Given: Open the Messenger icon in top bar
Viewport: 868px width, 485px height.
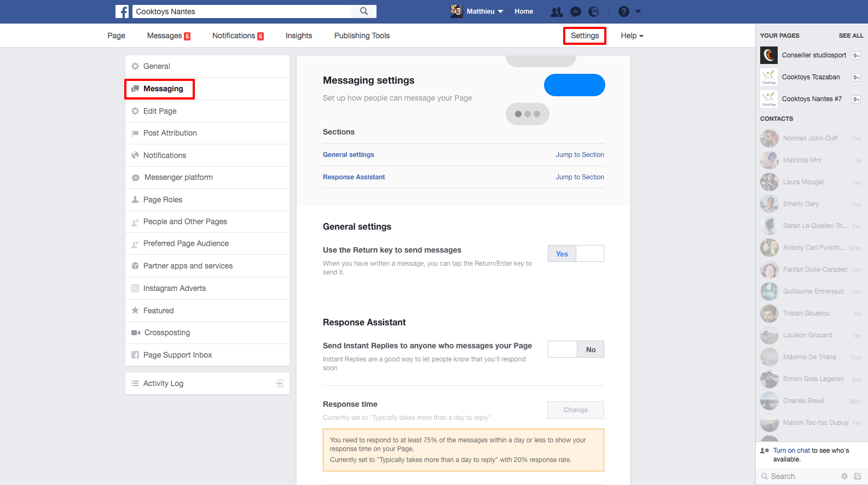Looking at the screenshot, I should (575, 11).
